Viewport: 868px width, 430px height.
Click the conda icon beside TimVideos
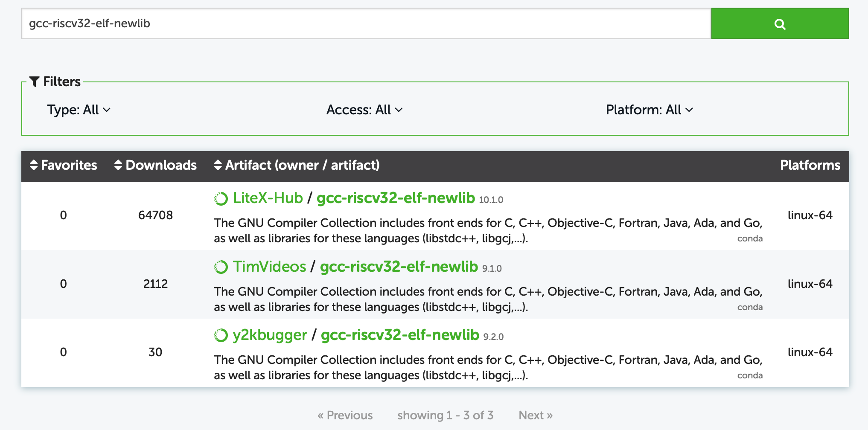point(221,267)
